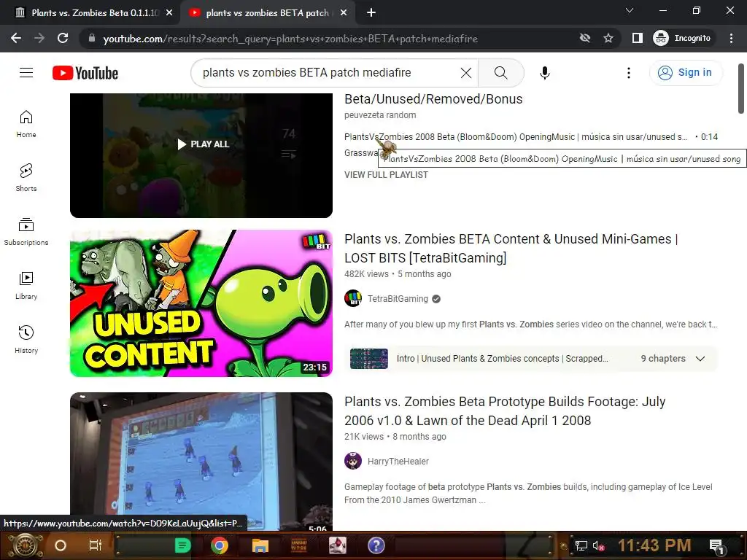
Task: Open peuvezeta random channel
Action: pyautogui.click(x=380, y=115)
